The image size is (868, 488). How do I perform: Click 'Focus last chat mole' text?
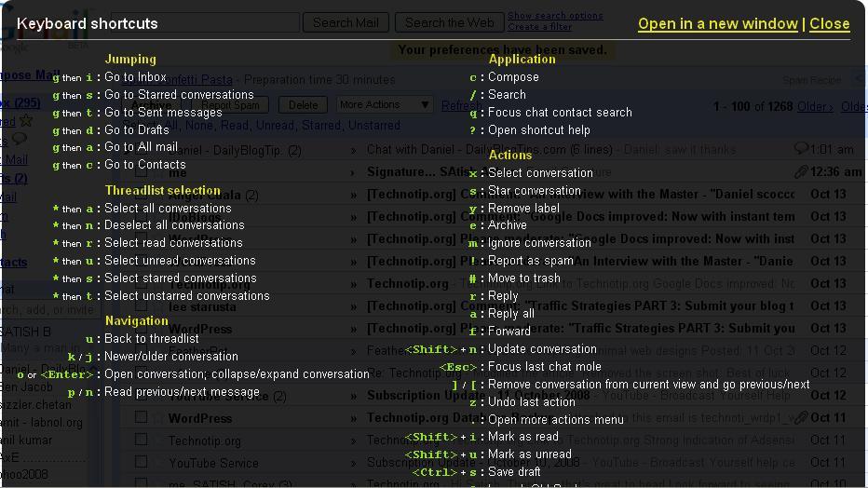[544, 367]
